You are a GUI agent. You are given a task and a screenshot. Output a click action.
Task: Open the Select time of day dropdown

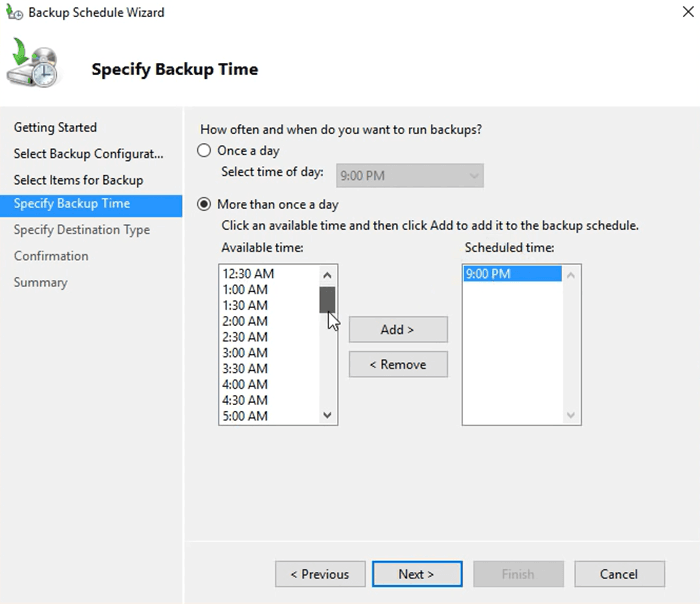click(x=410, y=176)
